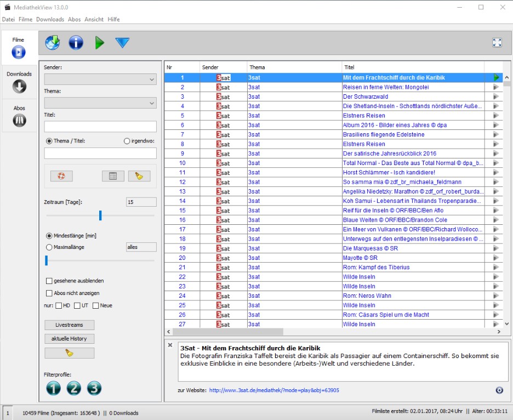
Task: Open the 3sat mediathek website link
Action: pos(274,390)
